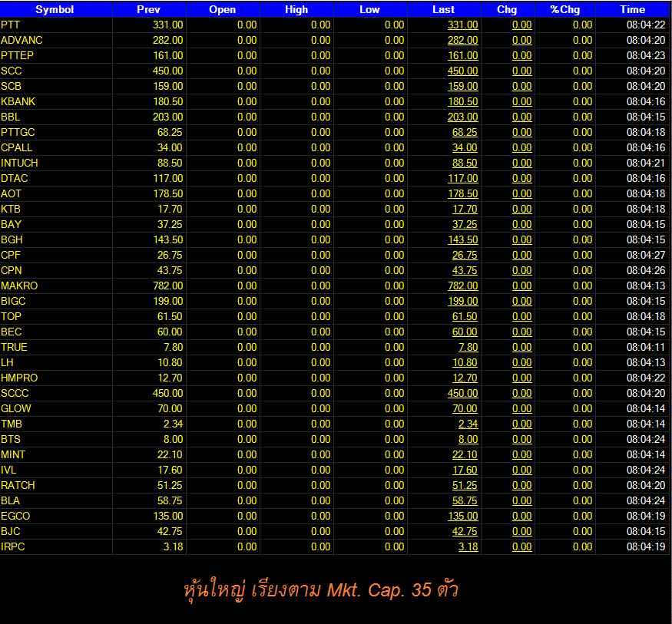Click the Chg link in EGCO row
The image size is (672, 624).
click(x=521, y=517)
